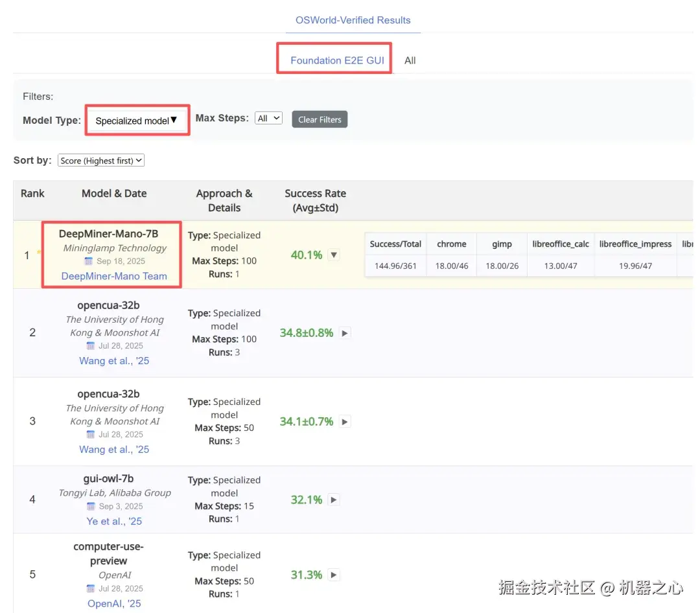Click the calendar icon beside Sep 18, 2025

pyautogui.click(x=88, y=260)
